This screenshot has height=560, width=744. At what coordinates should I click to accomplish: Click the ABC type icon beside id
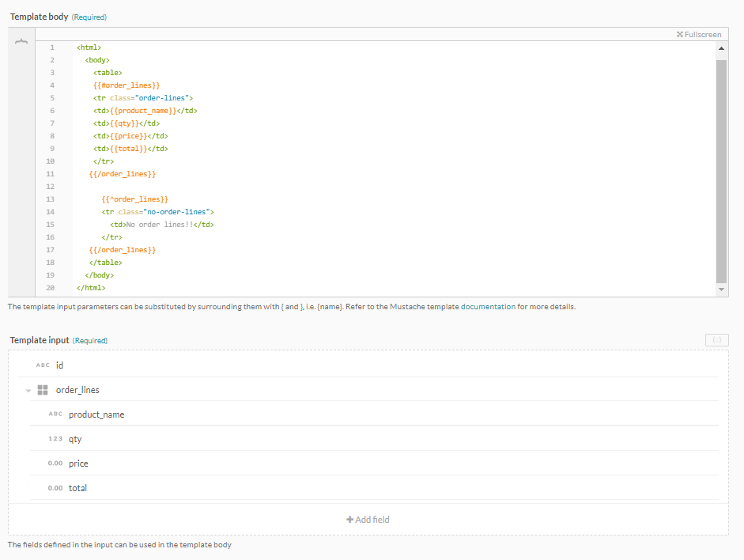[x=42, y=365]
